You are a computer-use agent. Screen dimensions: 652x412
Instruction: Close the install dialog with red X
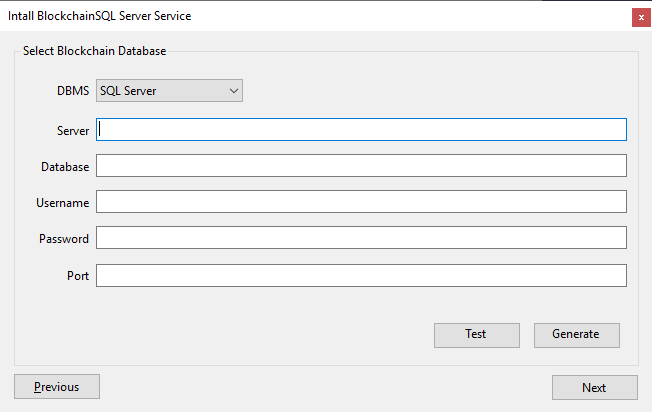pos(641,17)
